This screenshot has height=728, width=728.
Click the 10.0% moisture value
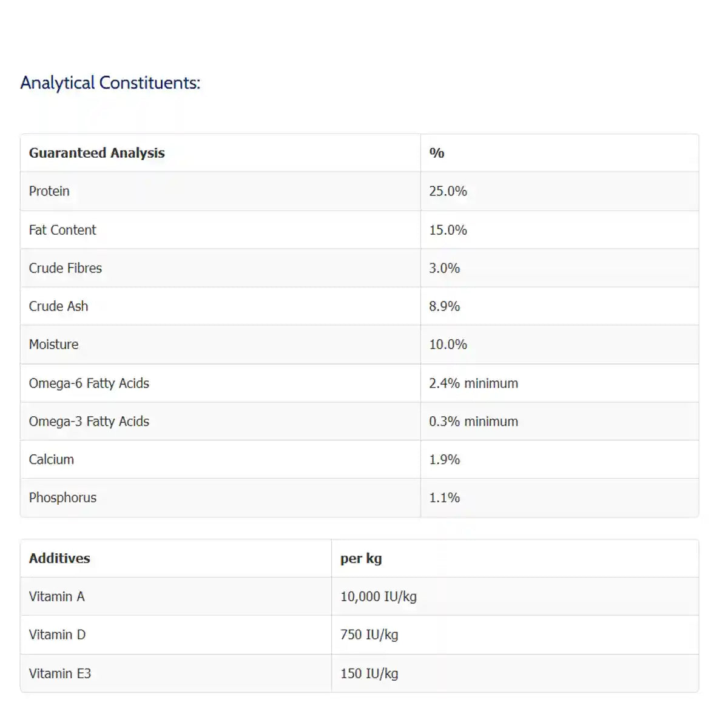click(448, 345)
